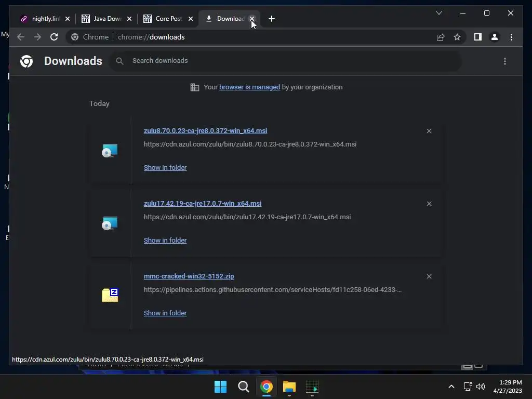Click the Chrome site info chip
The image size is (532, 399).
(90, 37)
